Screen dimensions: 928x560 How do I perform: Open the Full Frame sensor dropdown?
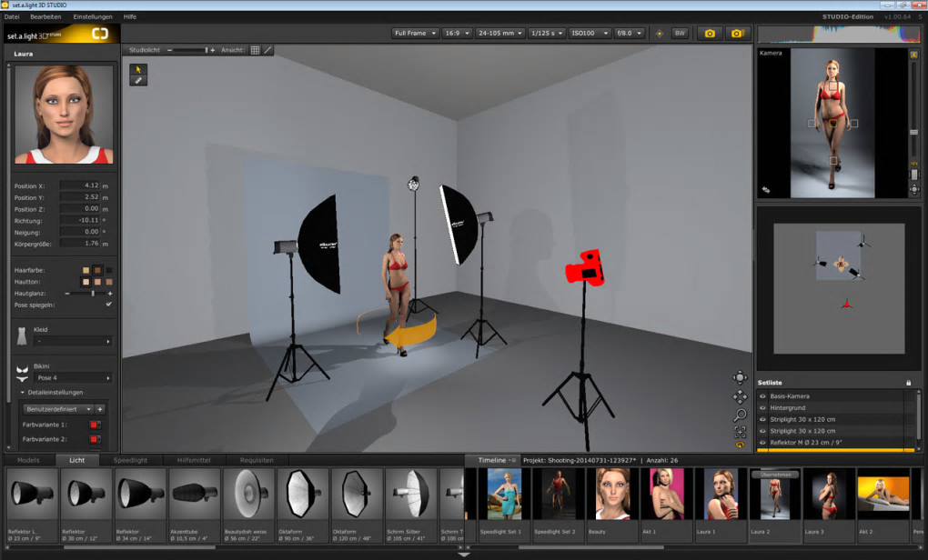(x=415, y=33)
